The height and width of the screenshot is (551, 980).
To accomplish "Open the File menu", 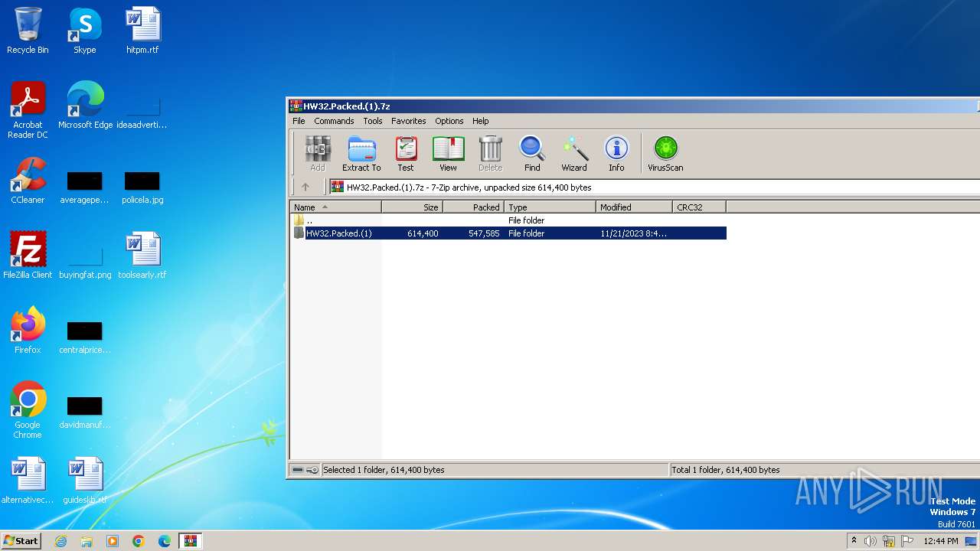I will [x=299, y=121].
